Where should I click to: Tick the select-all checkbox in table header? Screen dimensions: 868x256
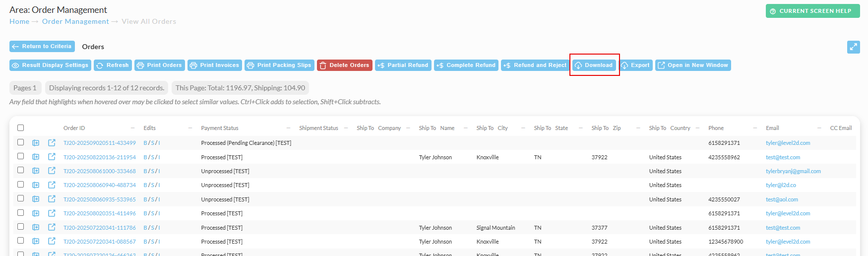(x=20, y=128)
